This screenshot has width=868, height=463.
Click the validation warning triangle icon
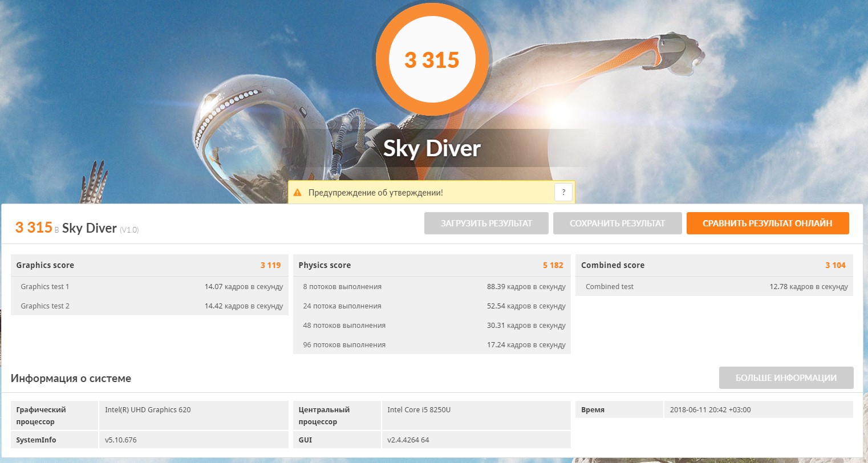297,193
